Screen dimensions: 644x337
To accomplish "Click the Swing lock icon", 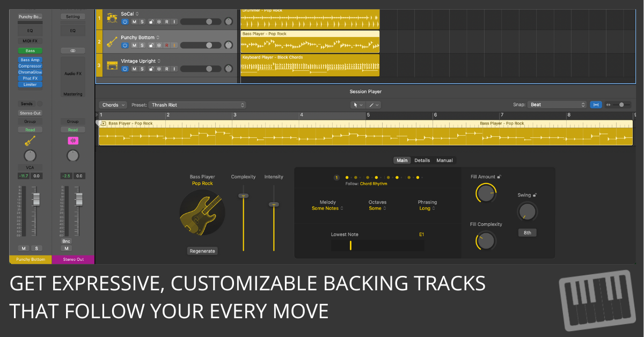I will (535, 195).
